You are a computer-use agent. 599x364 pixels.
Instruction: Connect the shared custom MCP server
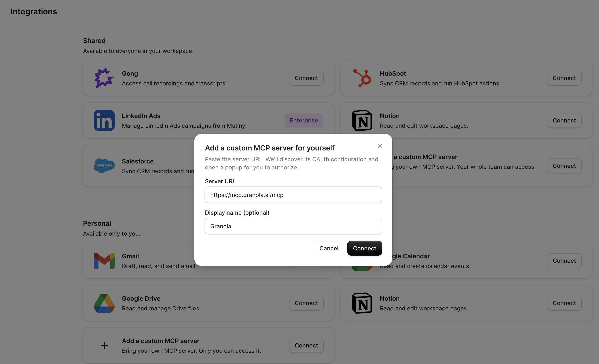(x=564, y=166)
